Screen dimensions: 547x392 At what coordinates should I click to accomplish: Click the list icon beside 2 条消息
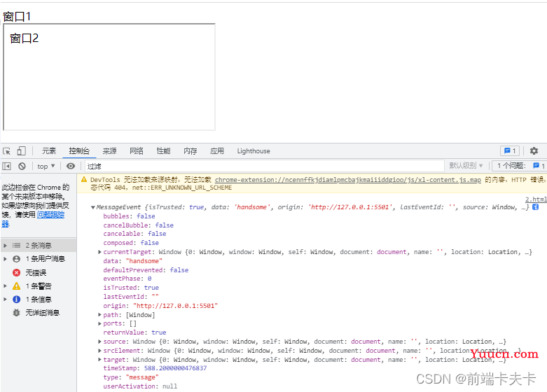[x=16, y=245]
